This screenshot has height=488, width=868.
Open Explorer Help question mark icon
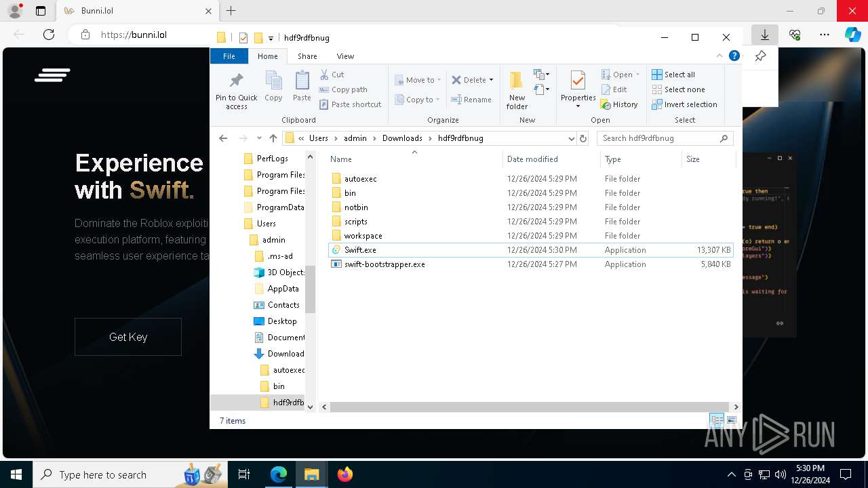[x=734, y=56]
